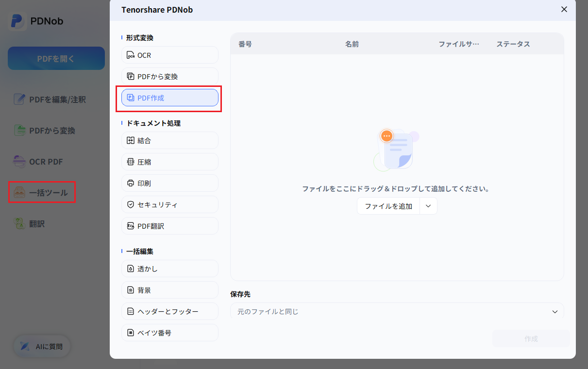The image size is (588, 369).
Task: Click the セキュリティ shield icon
Action: 130,205
